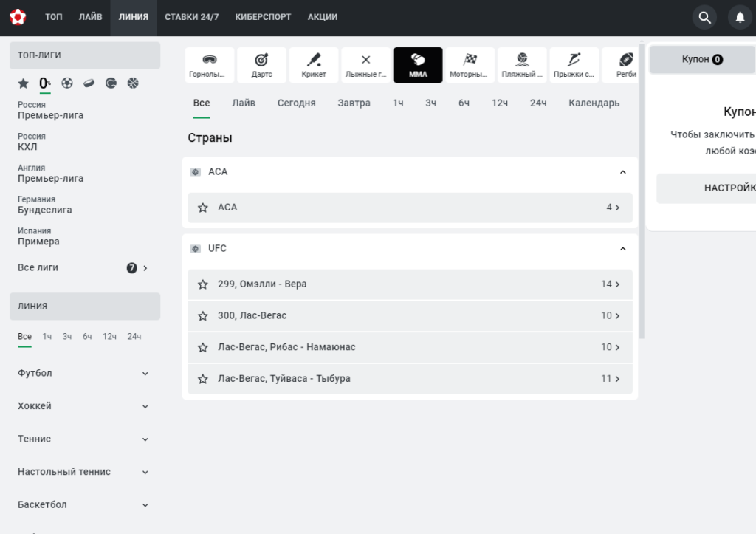Select the football icon in top leagues

point(67,83)
